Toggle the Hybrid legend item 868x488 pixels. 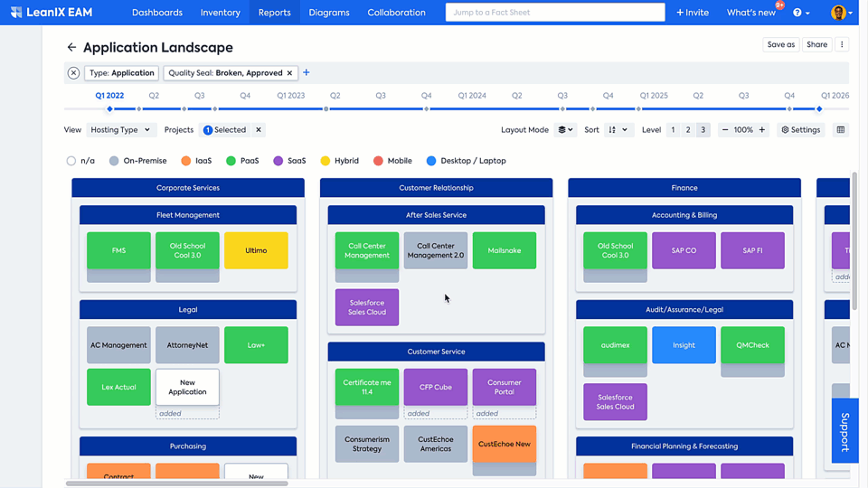tap(339, 161)
